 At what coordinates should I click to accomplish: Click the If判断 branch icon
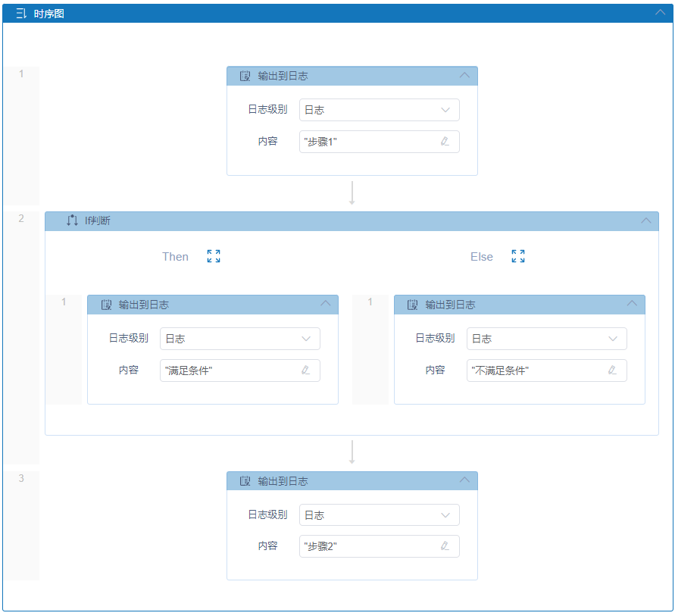72,220
